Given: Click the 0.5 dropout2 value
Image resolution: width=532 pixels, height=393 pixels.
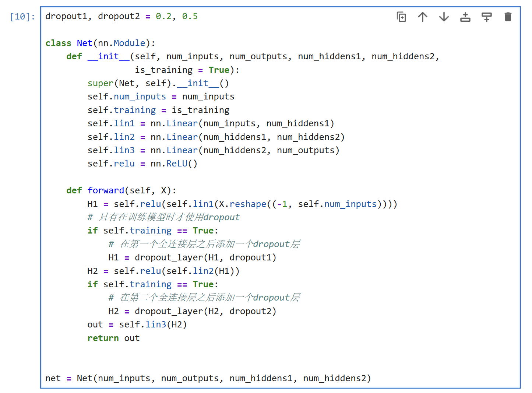Looking at the screenshot, I should [190, 17].
